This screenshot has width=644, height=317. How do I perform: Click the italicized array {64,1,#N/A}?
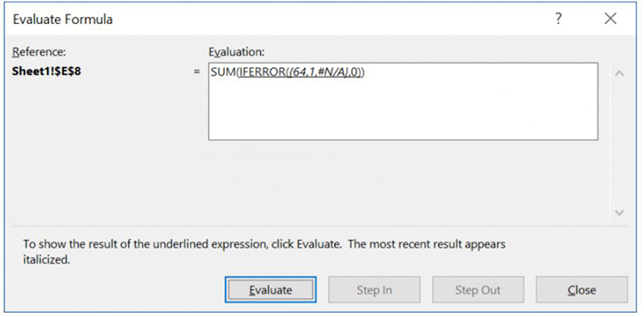[x=317, y=72]
